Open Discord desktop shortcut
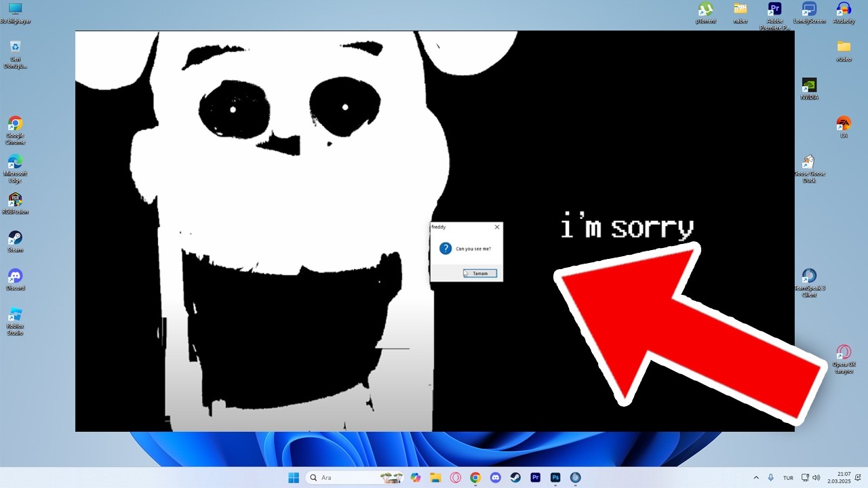Image resolution: width=868 pixels, height=488 pixels. point(15,280)
